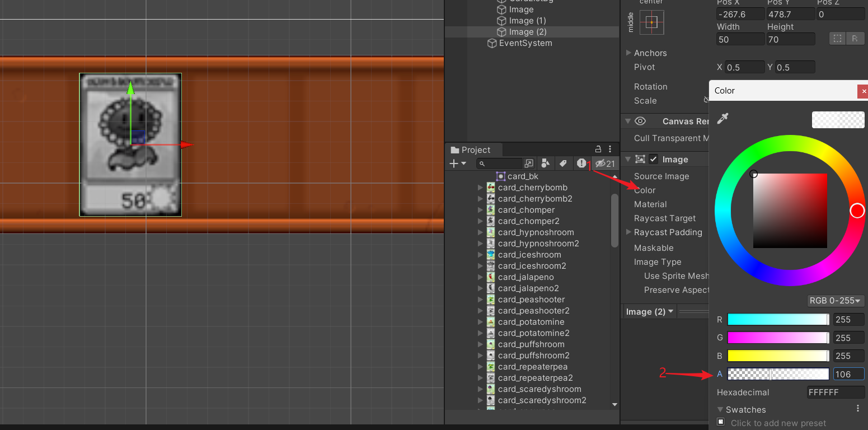Select card_scaredyshroom2 in Project list
Screen dimensions: 868x430
coord(542,400)
